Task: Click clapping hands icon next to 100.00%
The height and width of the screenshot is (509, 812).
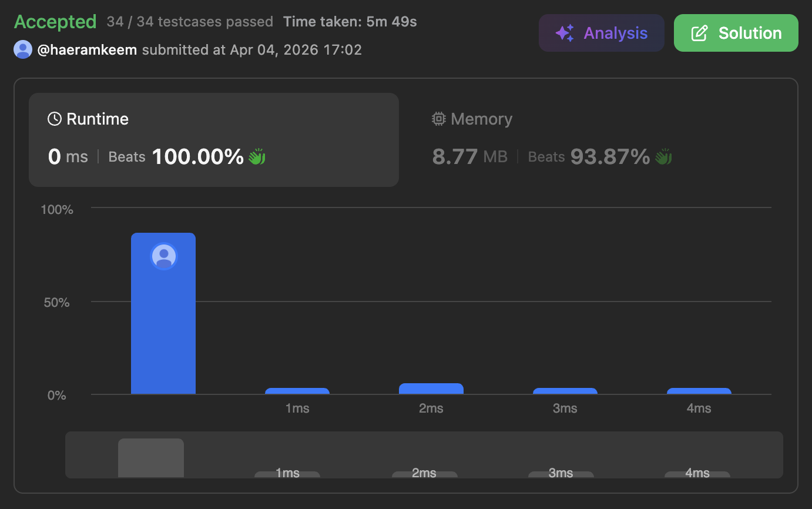Action: [257, 157]
